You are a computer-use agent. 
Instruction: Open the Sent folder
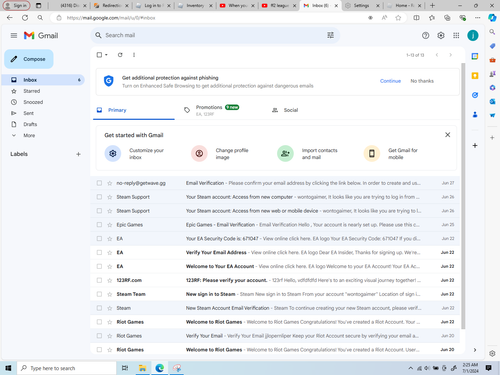coord(43,113)
